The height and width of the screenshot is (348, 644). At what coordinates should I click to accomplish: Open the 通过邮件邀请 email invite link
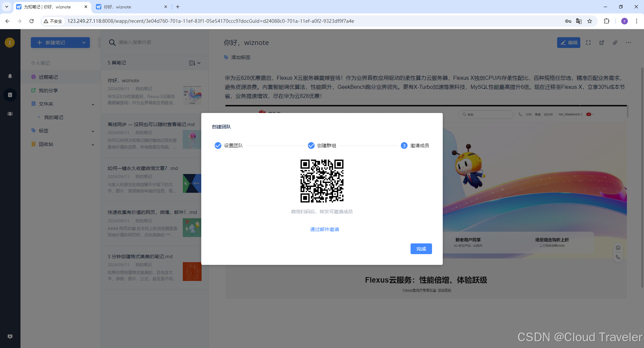coord(324,229)
